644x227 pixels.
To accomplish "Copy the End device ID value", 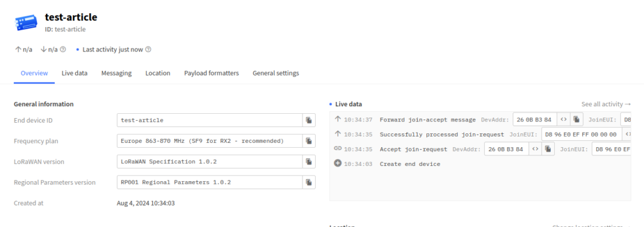I will click(309, 120).
